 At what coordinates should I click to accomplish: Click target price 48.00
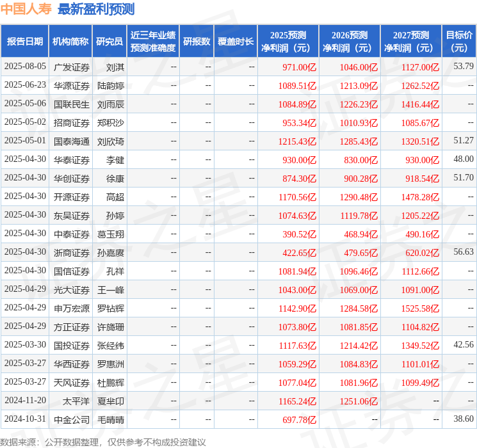click(464, 159)
